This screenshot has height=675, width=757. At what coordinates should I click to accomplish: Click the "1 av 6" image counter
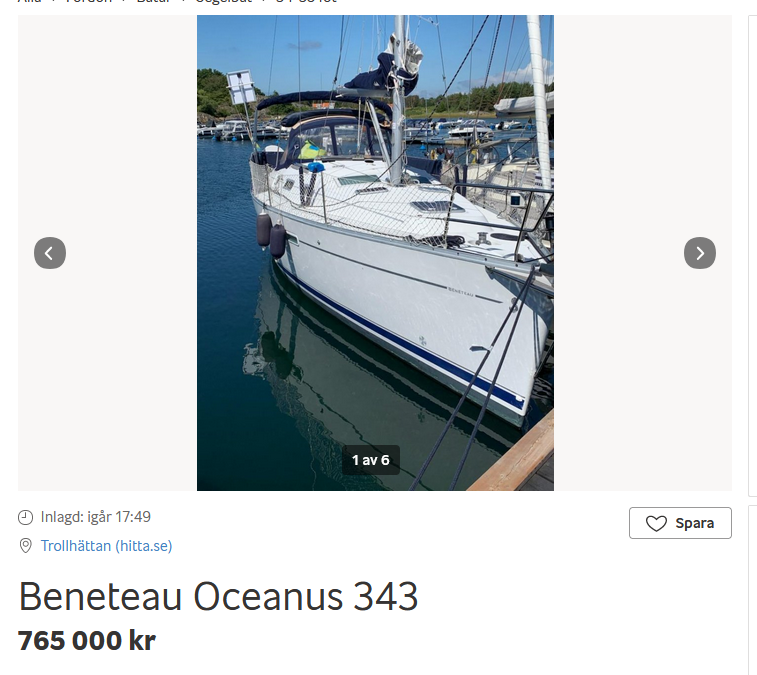pyautogui.click(x=370, y=460)
